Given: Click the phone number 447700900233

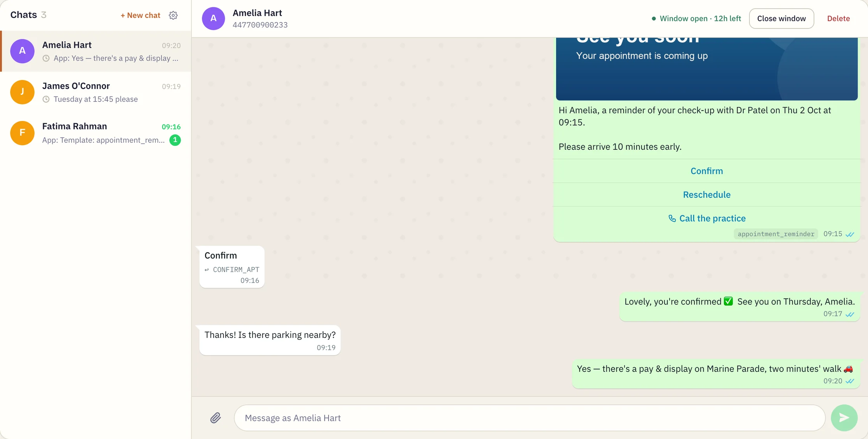Looking at the screenshot, I should coord(260,25).
